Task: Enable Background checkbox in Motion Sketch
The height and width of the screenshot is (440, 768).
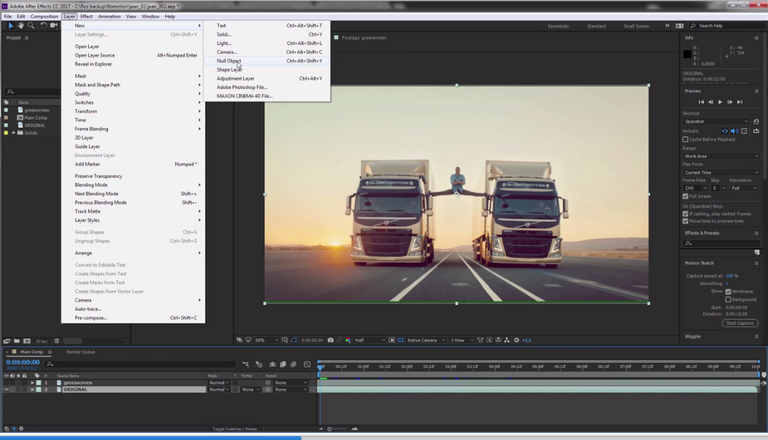Action: click(728, 299)
